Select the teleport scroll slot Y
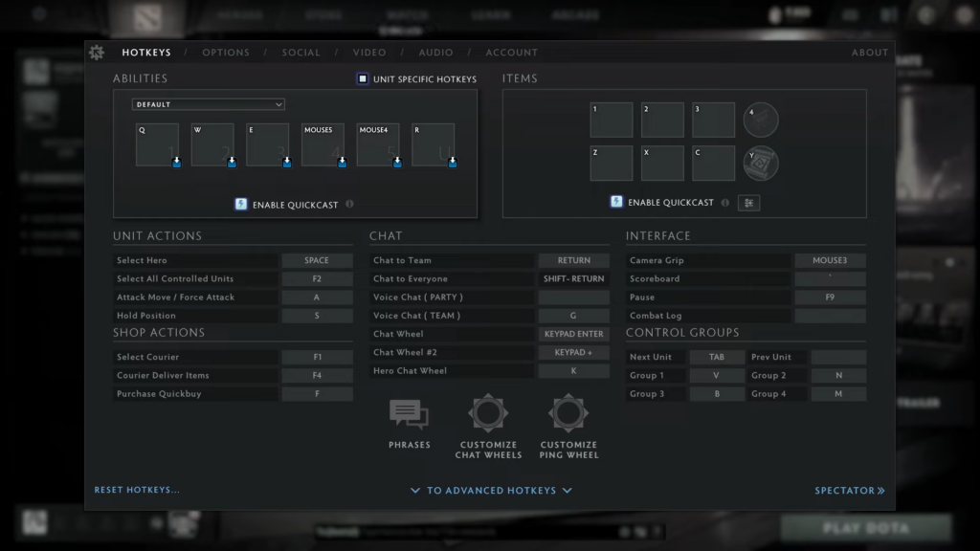980x551 pixels. [x=761, y=163]
